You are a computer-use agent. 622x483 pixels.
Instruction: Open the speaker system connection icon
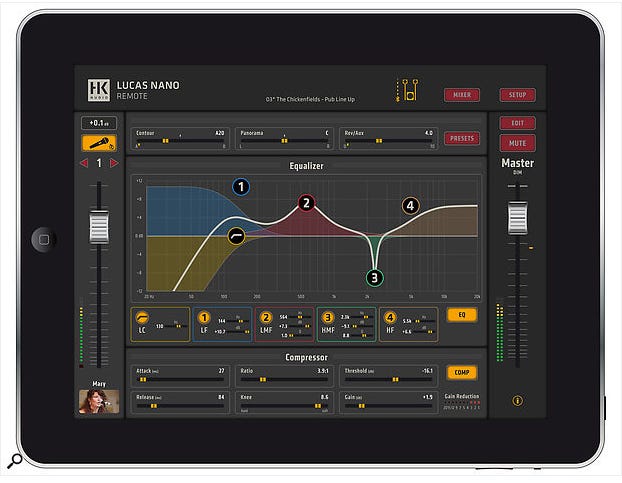pyautogui.click(x=407, y=90)
